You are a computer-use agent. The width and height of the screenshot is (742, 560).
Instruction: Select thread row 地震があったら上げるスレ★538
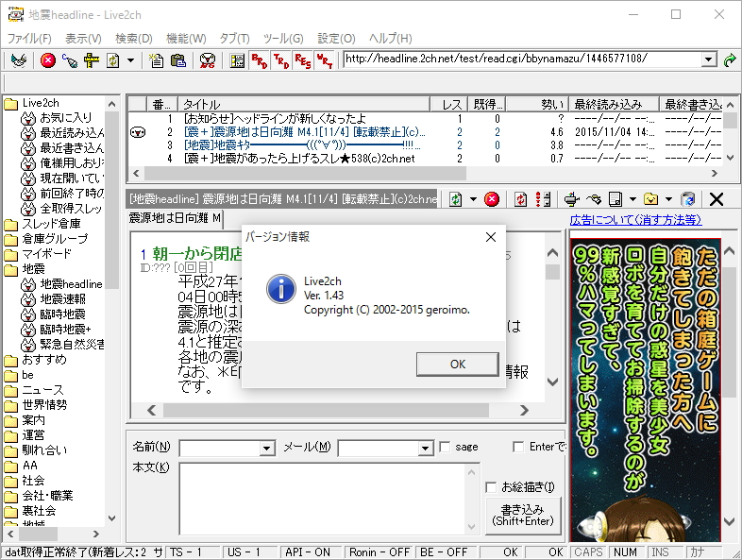coord(299,159)
